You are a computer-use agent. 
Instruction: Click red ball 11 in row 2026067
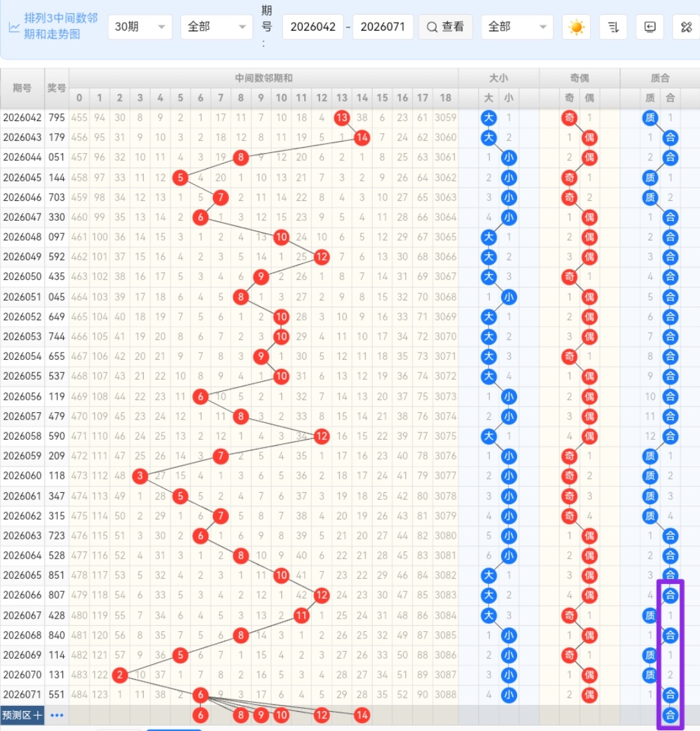tap(301, 615)
